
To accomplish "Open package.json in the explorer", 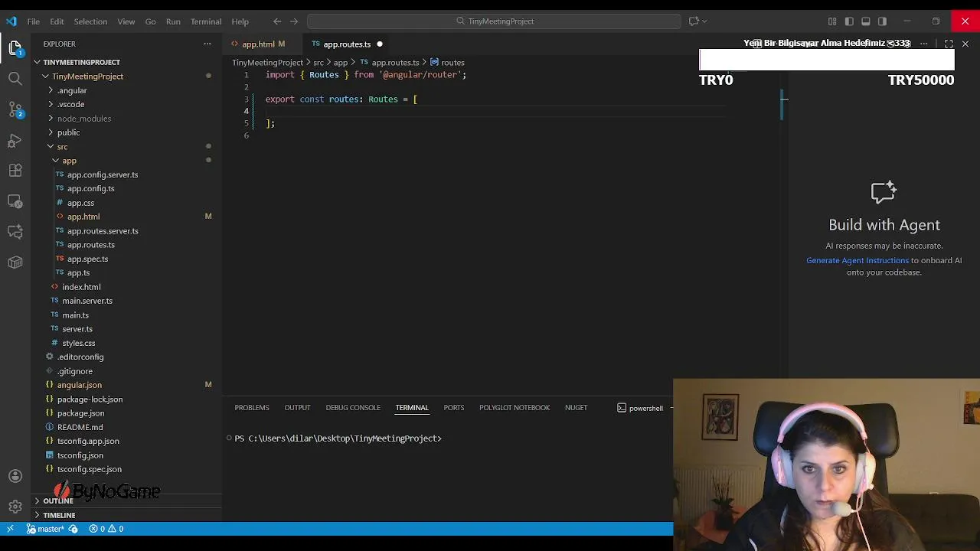I will [80, 413].
